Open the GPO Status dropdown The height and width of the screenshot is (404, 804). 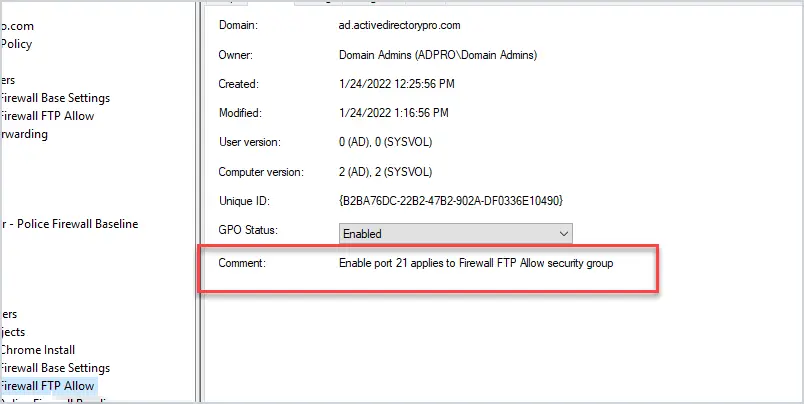[455, 234]
